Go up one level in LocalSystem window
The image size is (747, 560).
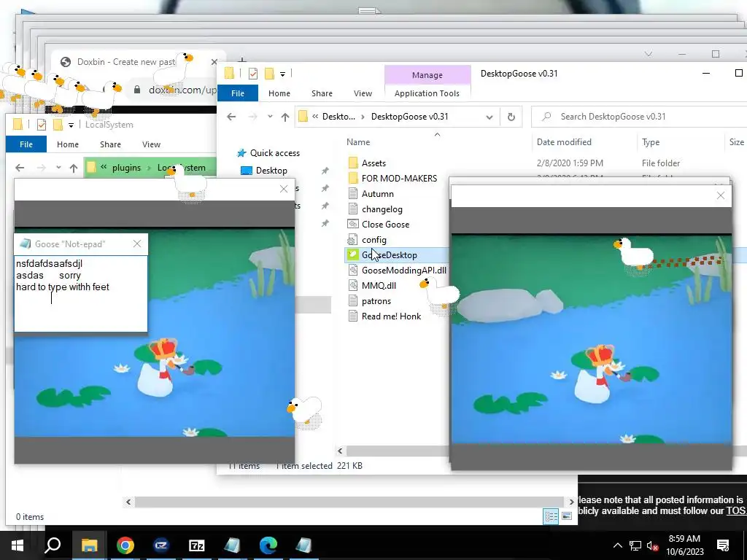tap(74, 168)
